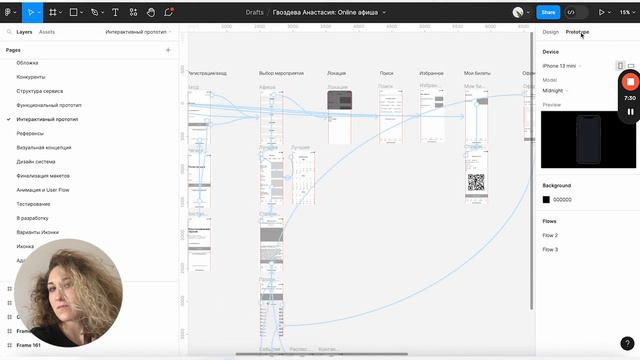Select the Локация frame on canvas
Screen dimensions: 640x360
pos(340,117)
